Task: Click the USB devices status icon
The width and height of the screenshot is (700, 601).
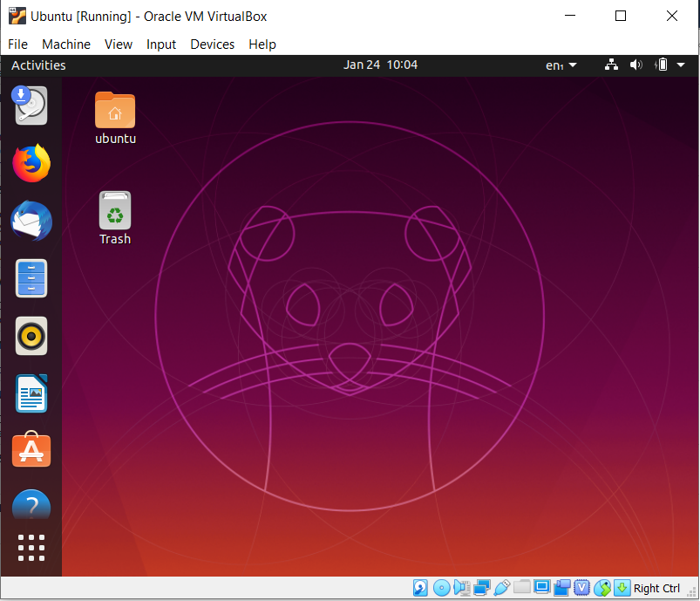Action: [x=502, y=588]
